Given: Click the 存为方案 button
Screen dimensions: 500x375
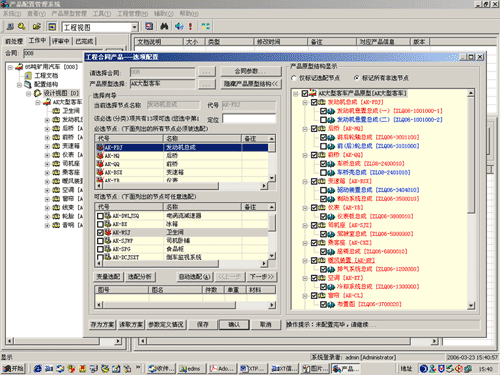Looking at the screenshot, I should 102,325.
